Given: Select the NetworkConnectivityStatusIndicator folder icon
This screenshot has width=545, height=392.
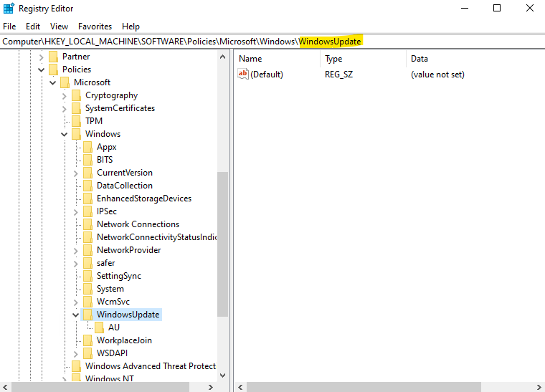Looking at the screenshot, I should point(87,237).
